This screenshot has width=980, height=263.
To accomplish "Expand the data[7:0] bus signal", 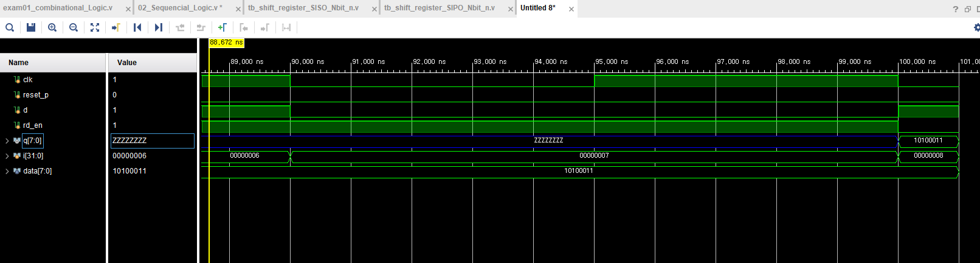I will click(7, 171).
